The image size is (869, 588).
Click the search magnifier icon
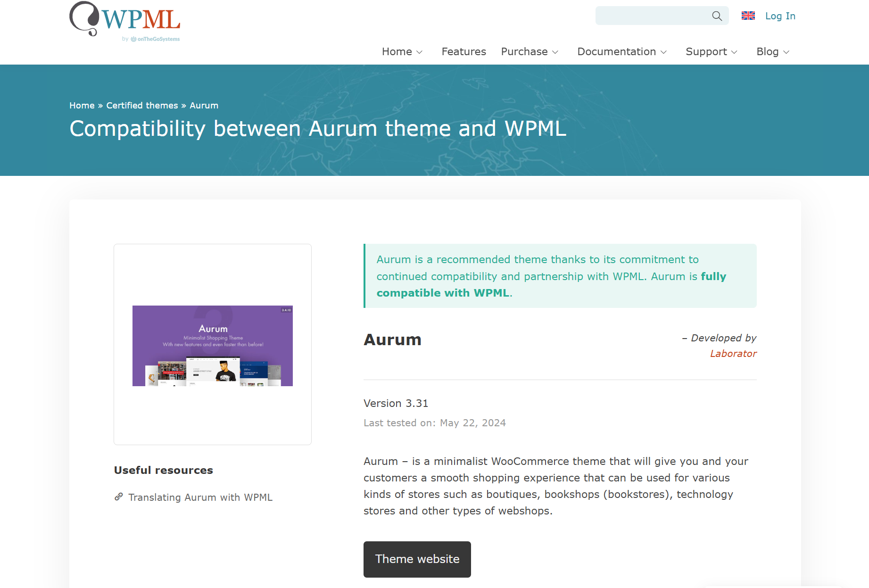pyautogui.click(x=717, y=16)
